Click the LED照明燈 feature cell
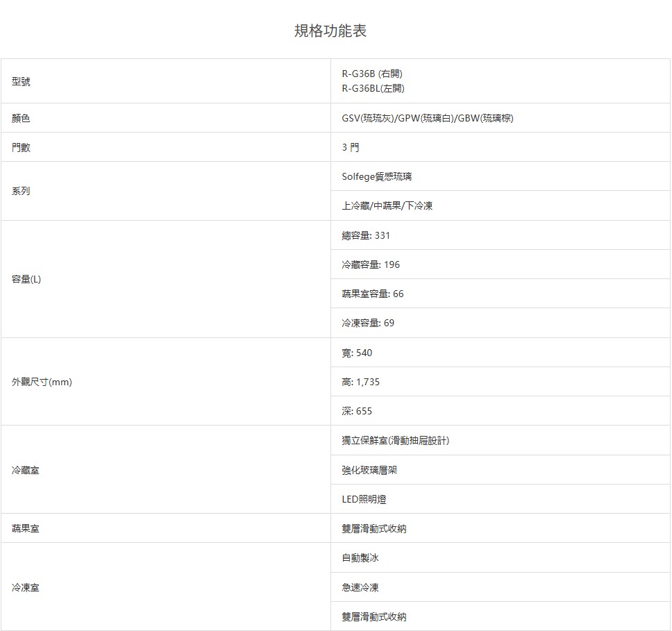This screenshot has height=631, width=672. [x=364, y=499]
